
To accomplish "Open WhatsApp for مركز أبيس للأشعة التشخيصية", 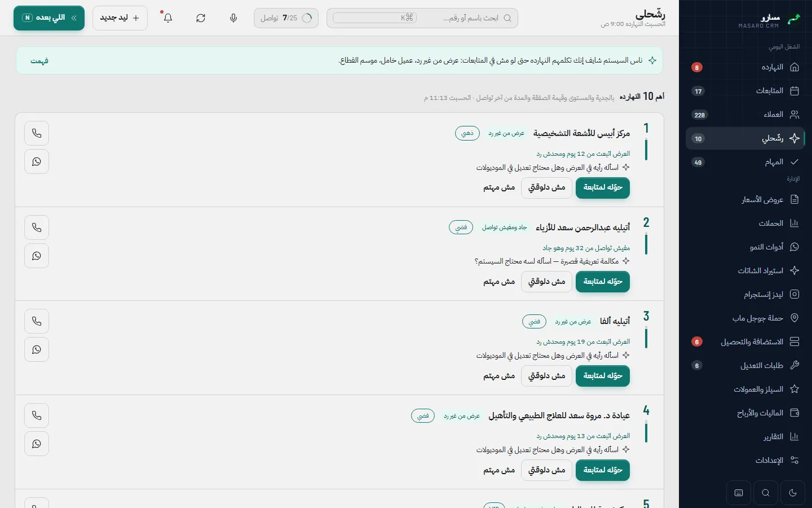I will tap(37, 161).
